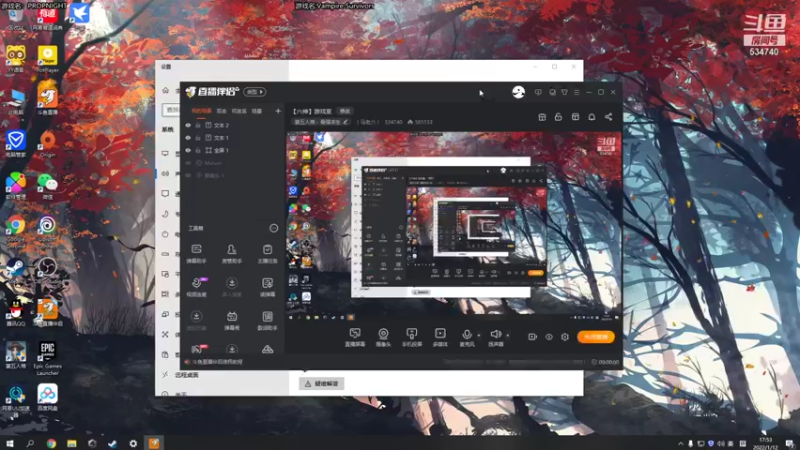Toggle visibility eye of 全屏 1 source
This screenshot has height=450, width=800.
188,151
